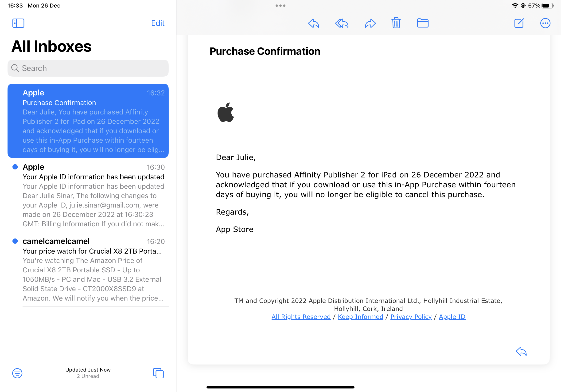The height and width of the screenshot is (392, 561).
Task: Click the Reply All double-arrow icon
Action: tap(342, 23)
